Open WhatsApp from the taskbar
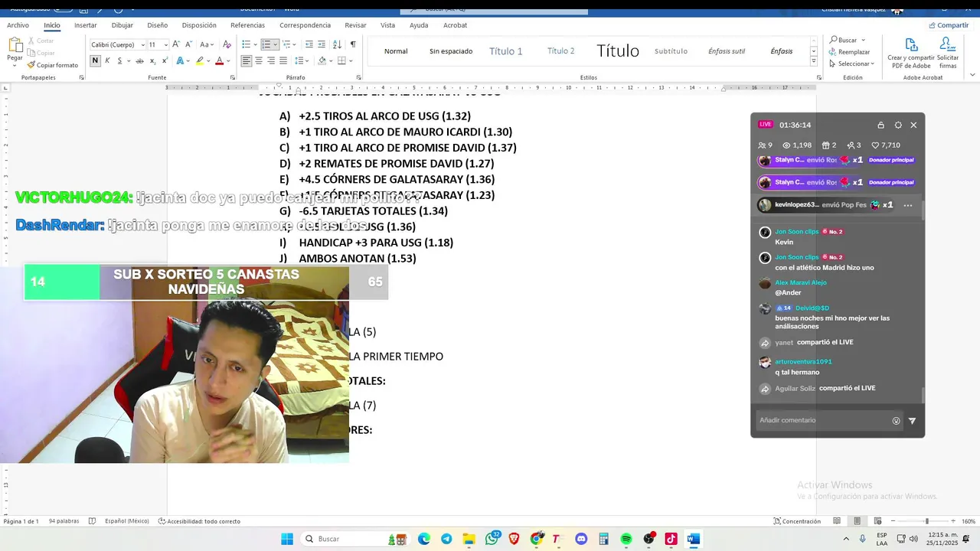This screenshot has width=980, height=551. (492, 539)
